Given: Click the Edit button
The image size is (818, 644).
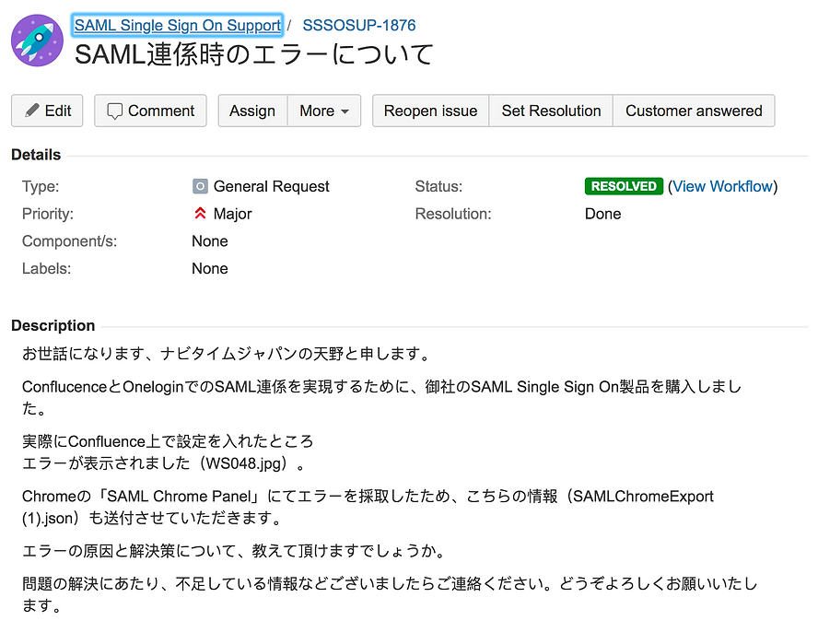Looking at the screenshot, I should click(47, 111).
